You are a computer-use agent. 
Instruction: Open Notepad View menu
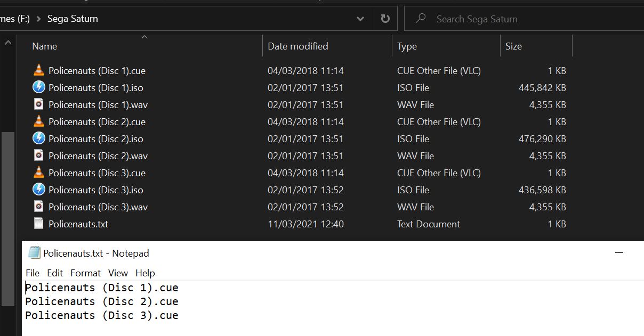(118, 273)
